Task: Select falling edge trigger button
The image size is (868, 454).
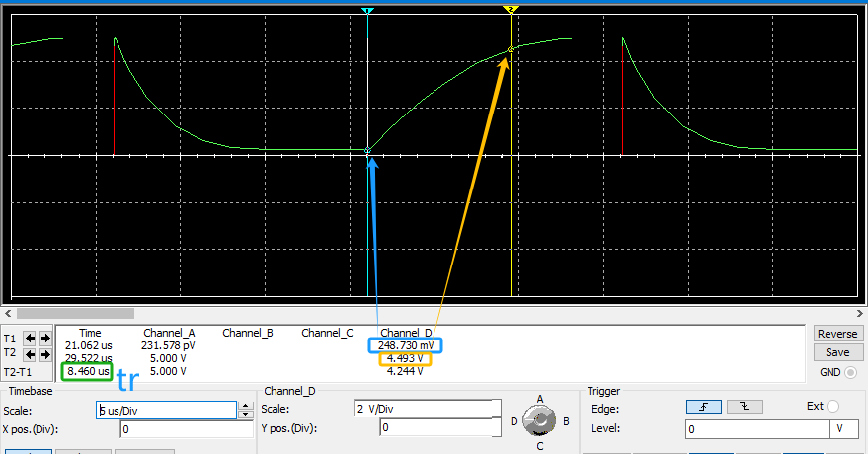Action: pyautogui.click(x=745, y=407)
